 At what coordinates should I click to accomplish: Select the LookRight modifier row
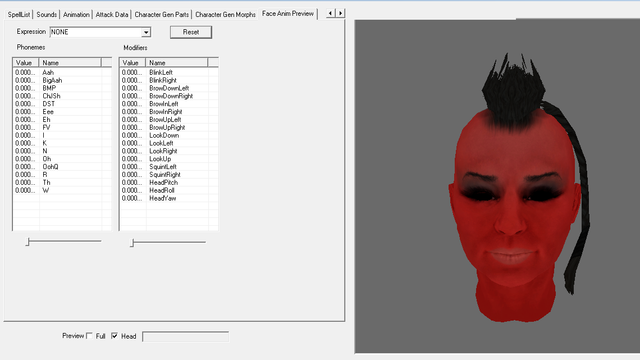pyautogui.click(x=169, y=151)
